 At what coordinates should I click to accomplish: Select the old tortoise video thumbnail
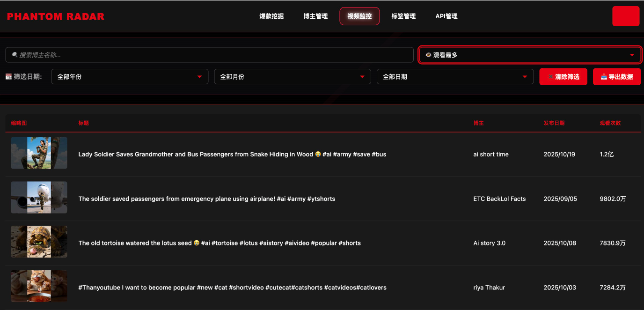pos(39,242)
